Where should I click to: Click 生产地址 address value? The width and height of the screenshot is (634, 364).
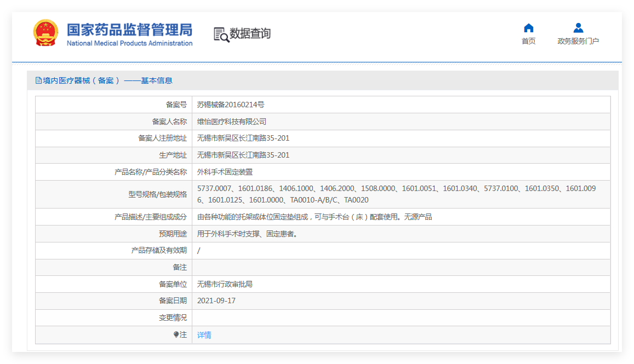pos(243,155)
